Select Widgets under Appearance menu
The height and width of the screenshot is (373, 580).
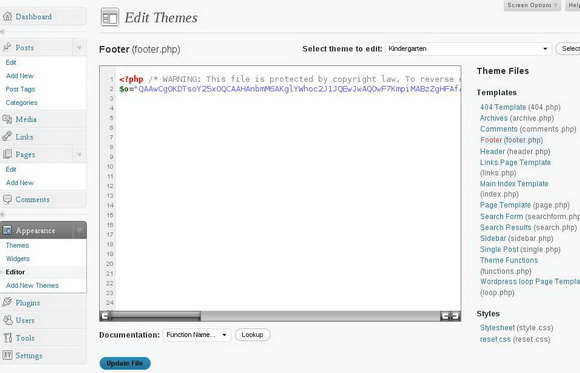17,259
